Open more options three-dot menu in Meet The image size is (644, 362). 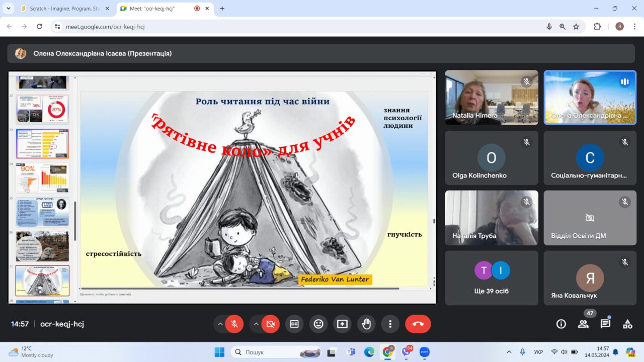point(390,324)
